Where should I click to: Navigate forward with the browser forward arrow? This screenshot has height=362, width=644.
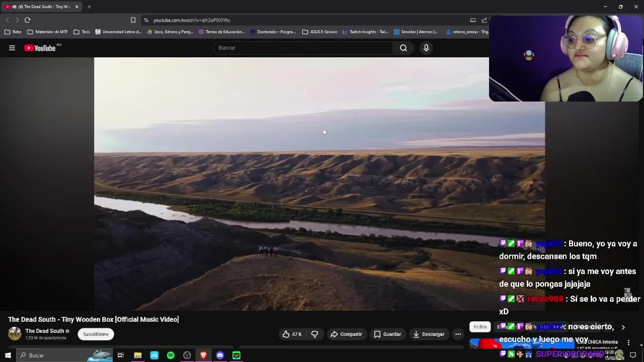[x=17, y=20]
